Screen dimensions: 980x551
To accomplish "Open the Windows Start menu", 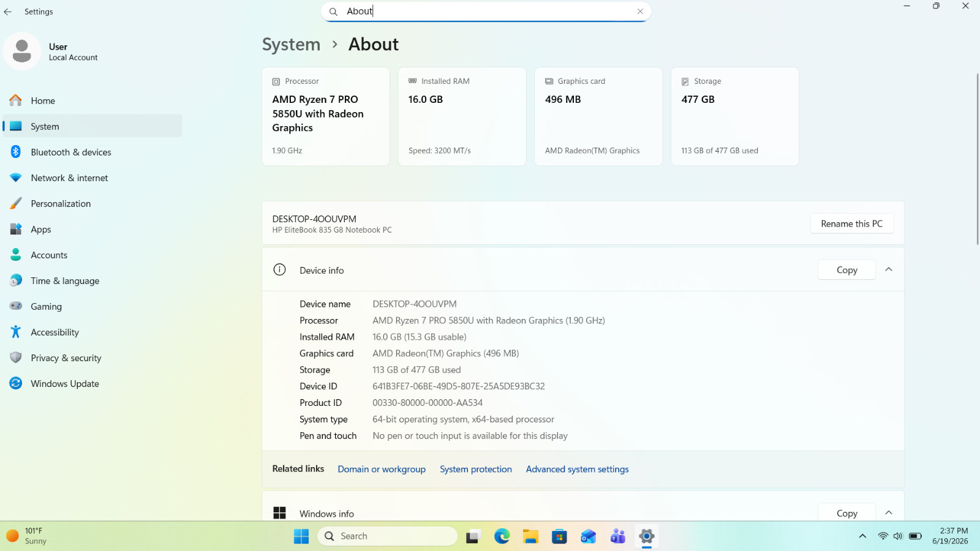I will click(x=301, y=537).
